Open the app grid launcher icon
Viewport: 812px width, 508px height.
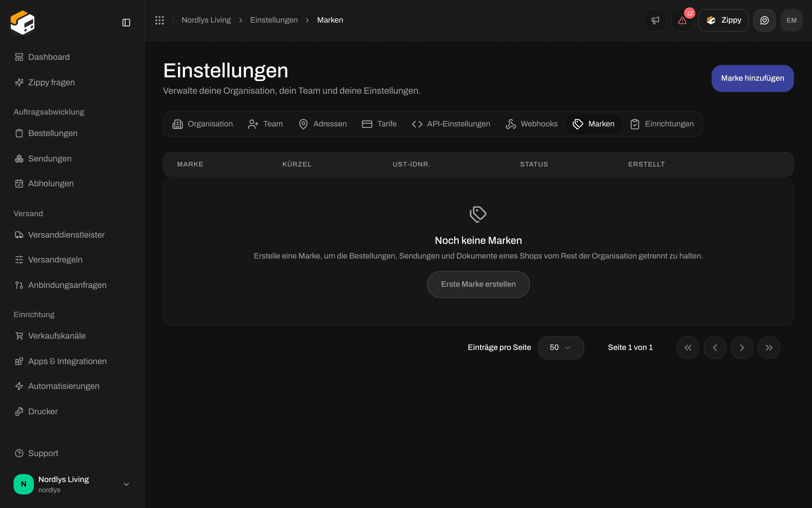tap(159, 20)
